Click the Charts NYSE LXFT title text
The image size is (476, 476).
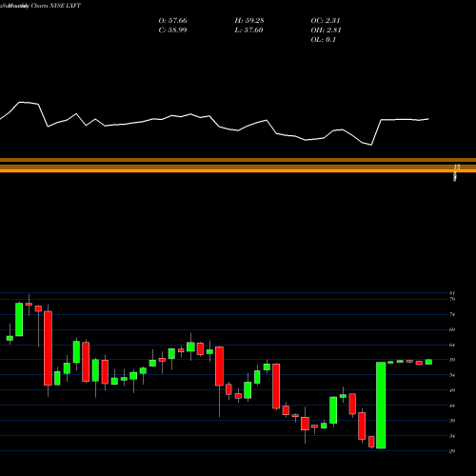[x=56, y=6]
